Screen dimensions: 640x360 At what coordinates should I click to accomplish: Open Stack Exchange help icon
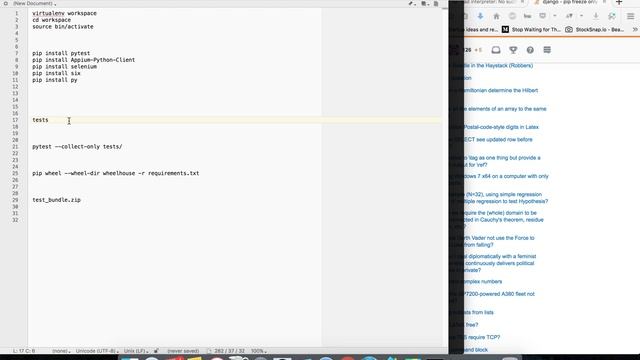coord(530,50)
